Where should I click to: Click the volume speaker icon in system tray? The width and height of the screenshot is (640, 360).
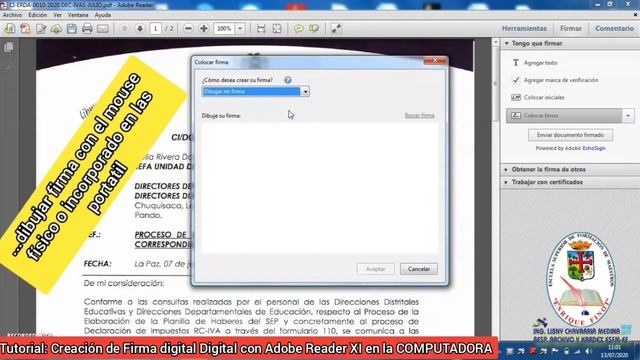[588, 351]
